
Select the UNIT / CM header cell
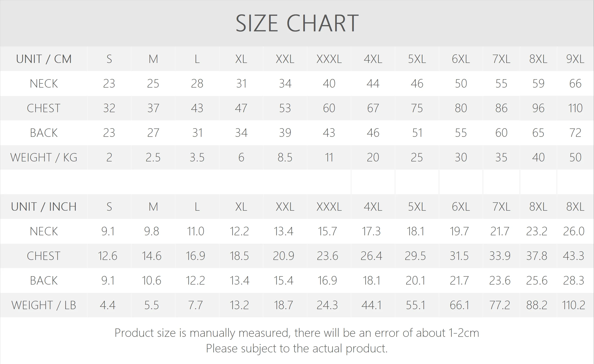pos(44,59)
